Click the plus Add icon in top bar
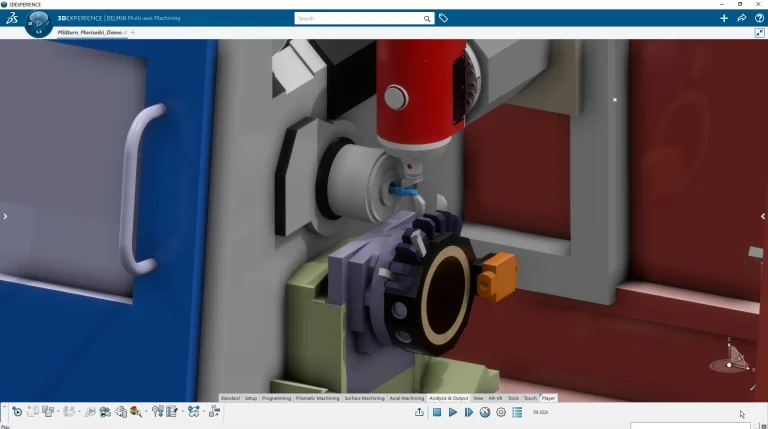The width and height of the screenshot is (768, 429). click(724, 18)
